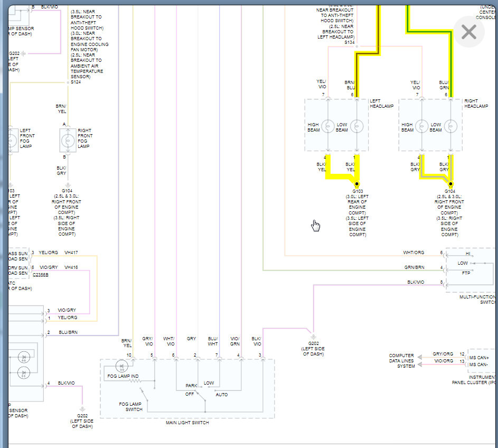Select the LEFT HEADLAMP label

coord(381,104)
